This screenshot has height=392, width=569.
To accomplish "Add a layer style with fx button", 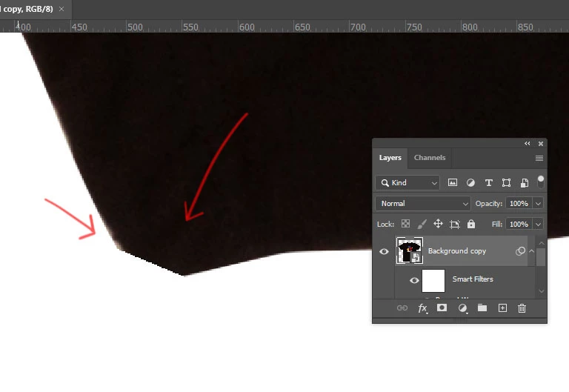I will [422, 308].
